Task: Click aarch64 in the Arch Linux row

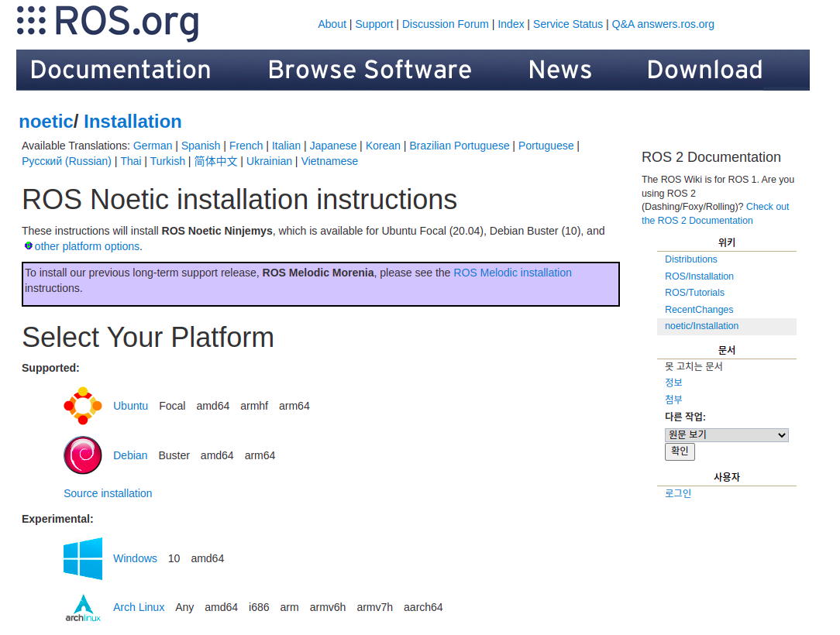Action: coord(423,607)
